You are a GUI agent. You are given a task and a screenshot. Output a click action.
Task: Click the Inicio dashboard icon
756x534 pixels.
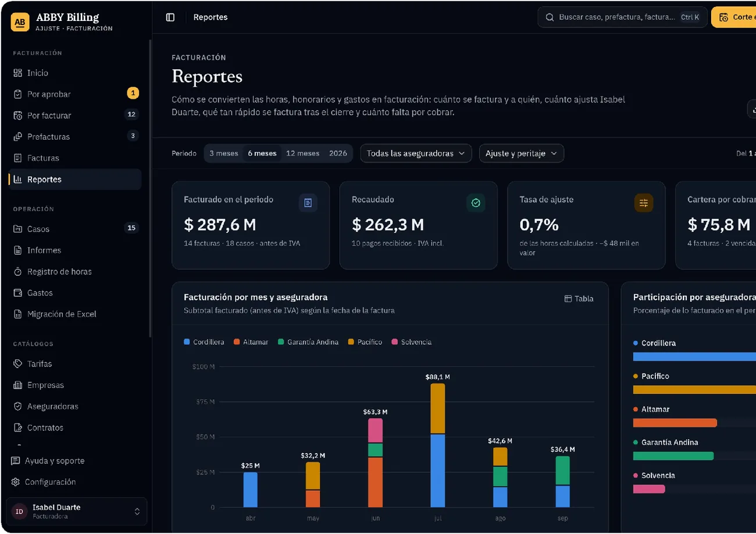click(17, 73)
